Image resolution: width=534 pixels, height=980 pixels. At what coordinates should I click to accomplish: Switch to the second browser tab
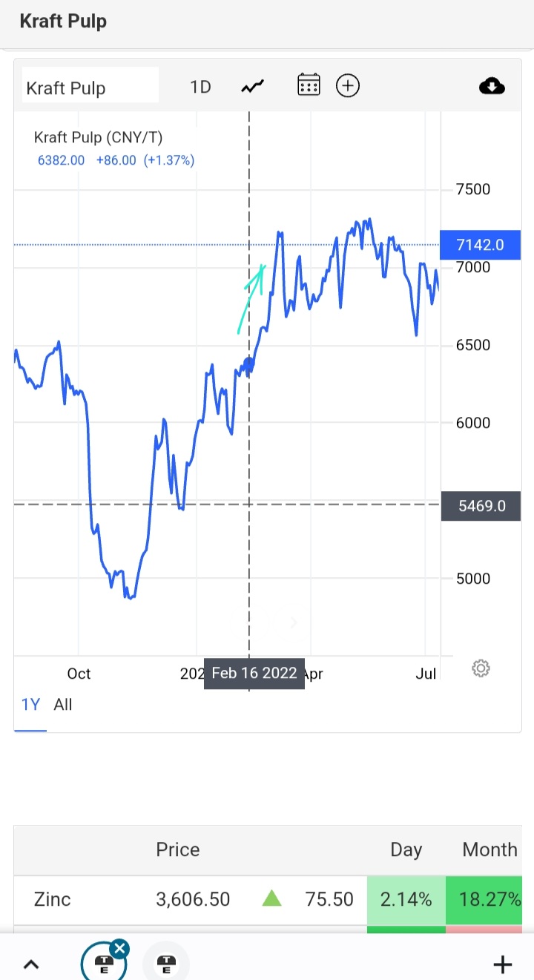[x=166, y=964]
